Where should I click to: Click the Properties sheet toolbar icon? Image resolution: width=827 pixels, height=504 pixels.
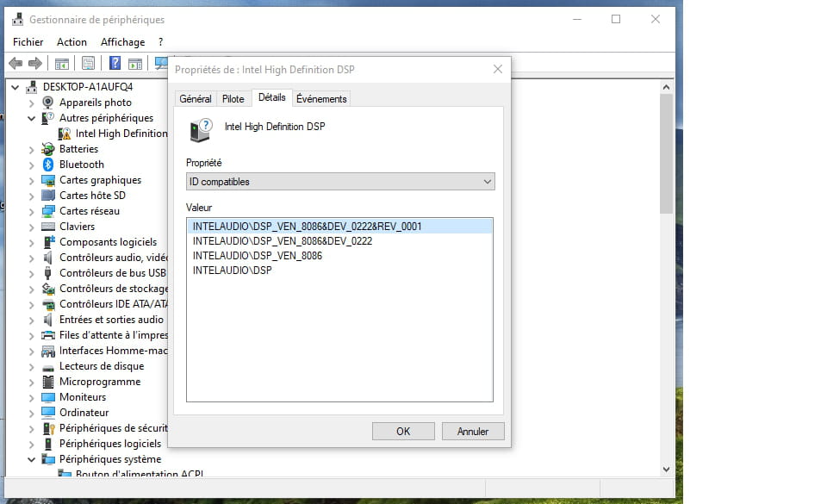click(88, 63)
